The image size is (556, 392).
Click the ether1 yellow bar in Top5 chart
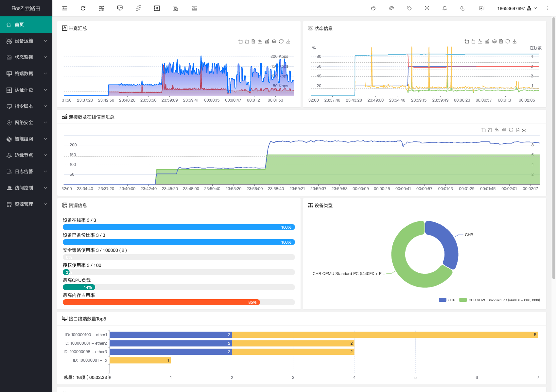pyautogui.click(x=385, y=335)
